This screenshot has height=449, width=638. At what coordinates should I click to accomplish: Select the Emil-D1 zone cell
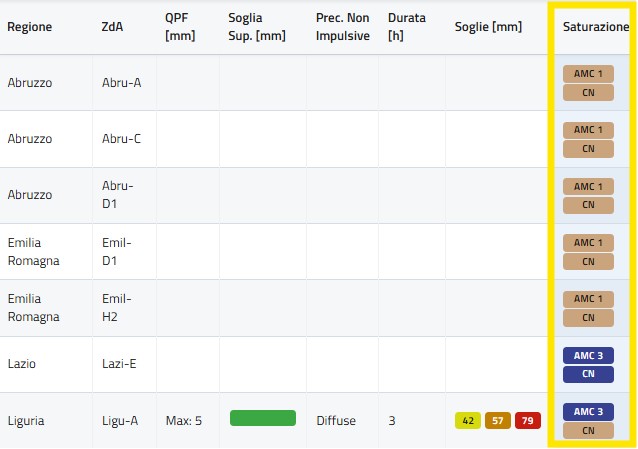(117, 251)
